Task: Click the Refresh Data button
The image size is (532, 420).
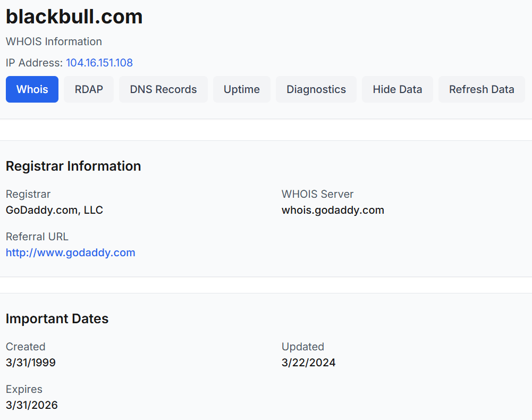Action: click(x=482, y=89)
